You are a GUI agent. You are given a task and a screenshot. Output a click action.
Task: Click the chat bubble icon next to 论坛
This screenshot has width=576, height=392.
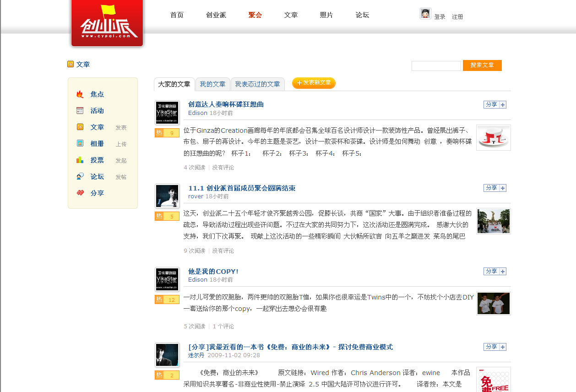[80, 176]
